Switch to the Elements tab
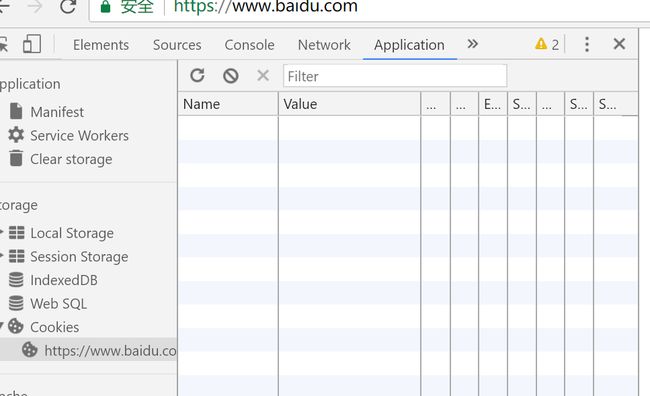Screen dimensions: 650x396 coord(101,45)
